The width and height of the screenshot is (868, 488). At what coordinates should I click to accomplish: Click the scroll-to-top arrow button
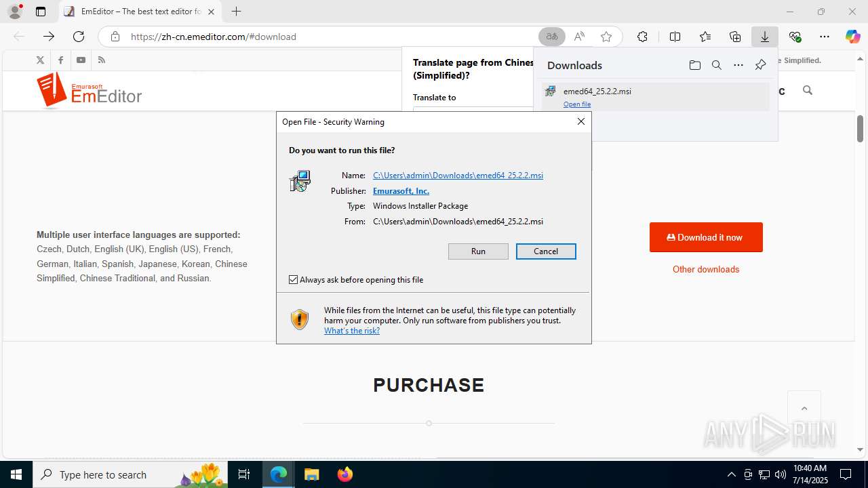[x=804, y=408]
